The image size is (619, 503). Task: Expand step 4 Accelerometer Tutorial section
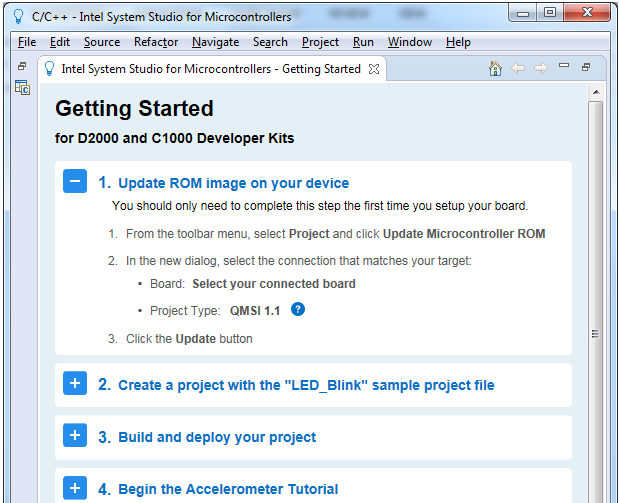(75, 488)
